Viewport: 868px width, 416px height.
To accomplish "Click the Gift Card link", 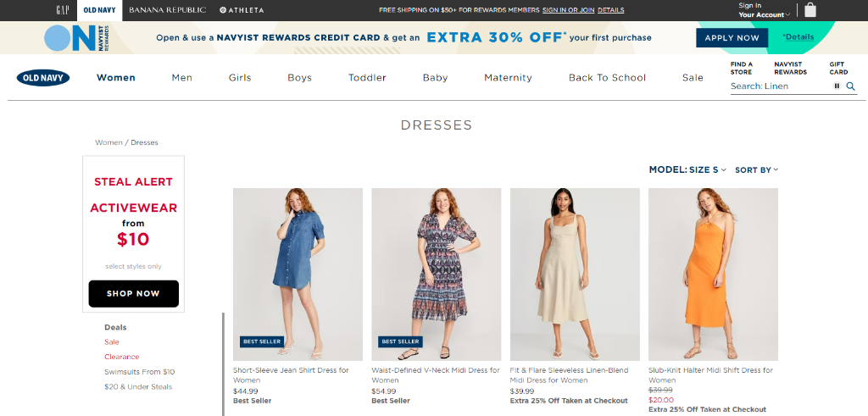I will [x=838, y=68].
